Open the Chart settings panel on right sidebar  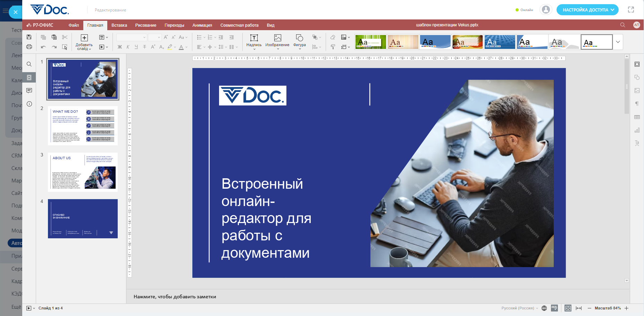(x=638, y=130)
